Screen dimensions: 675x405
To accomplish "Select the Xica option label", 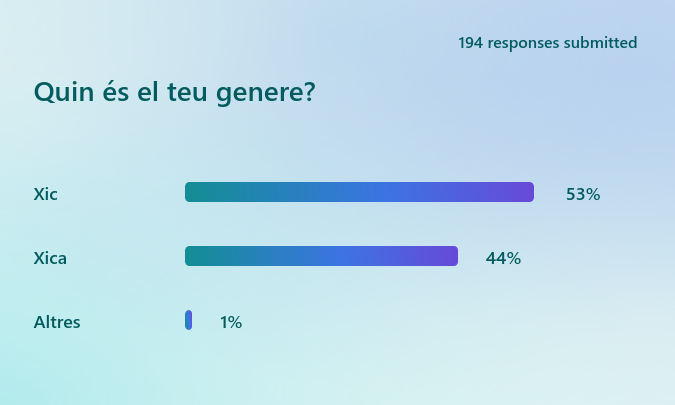I will 50,258.
